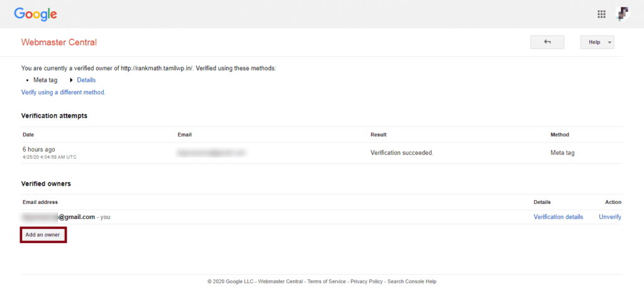Click the '@gmail.com - you' owner entry
The width and height of the screenshot is (644, 287).
[x=65, y=217]
